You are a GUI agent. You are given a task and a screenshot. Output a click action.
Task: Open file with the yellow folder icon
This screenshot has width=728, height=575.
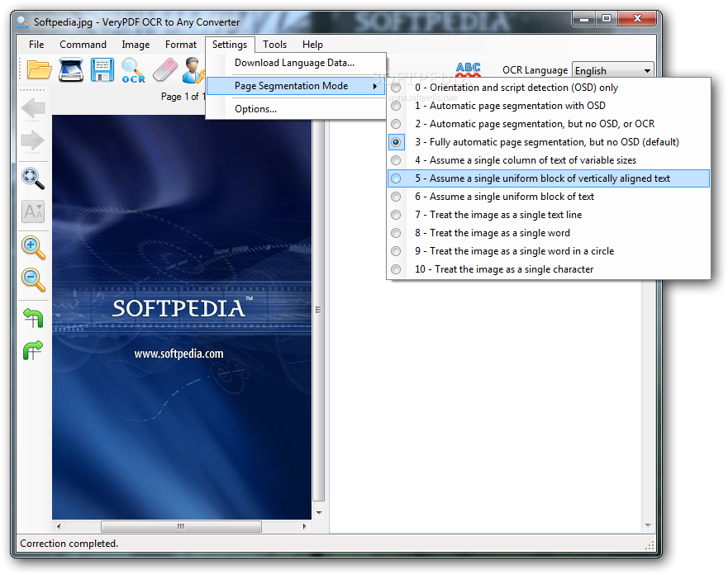pos(39,70)
